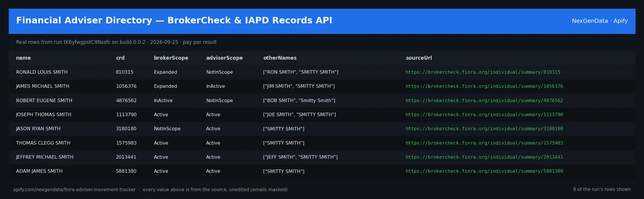Select the JASON RYAN SMITH name cell
The width and height of the screenshot is (644, 199).
pos(38,129)
